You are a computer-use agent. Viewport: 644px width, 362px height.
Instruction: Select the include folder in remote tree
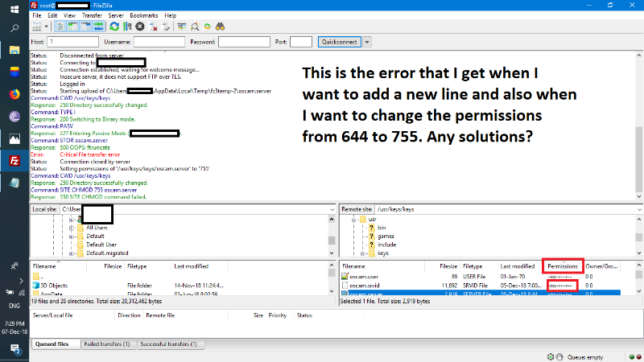coord(387,245)
